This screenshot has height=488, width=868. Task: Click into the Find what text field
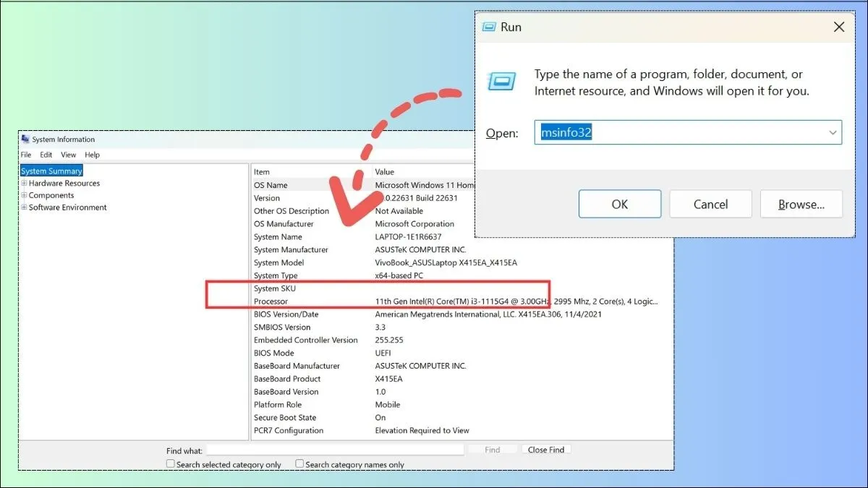click(335, 450)
